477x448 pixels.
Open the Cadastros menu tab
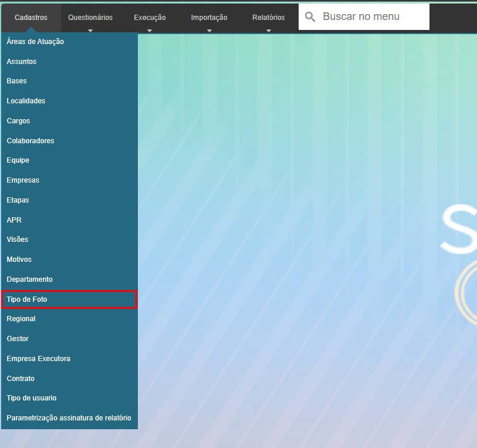[31, 18]
